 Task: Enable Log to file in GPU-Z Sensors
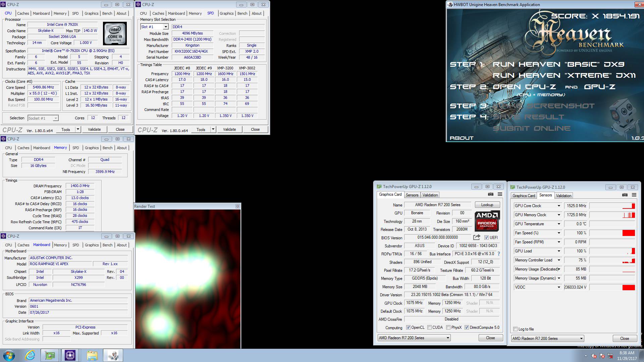tap(516, 329)
